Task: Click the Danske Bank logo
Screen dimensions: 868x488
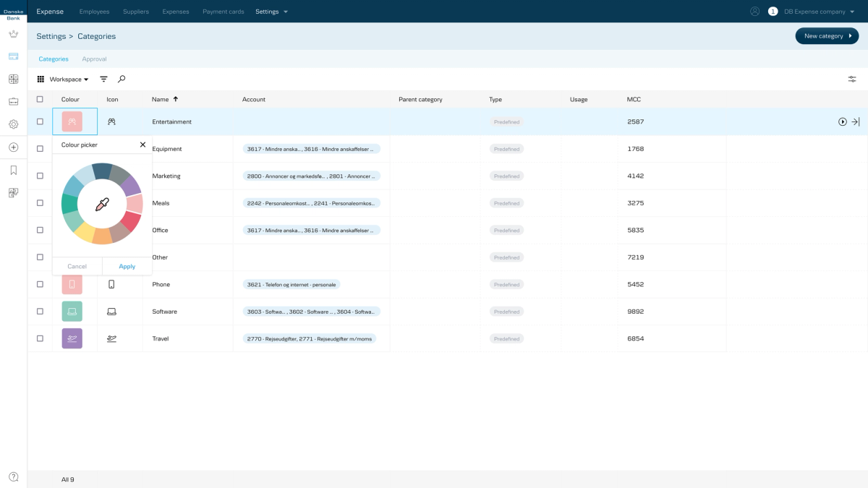Action: (x=13, y=14)
